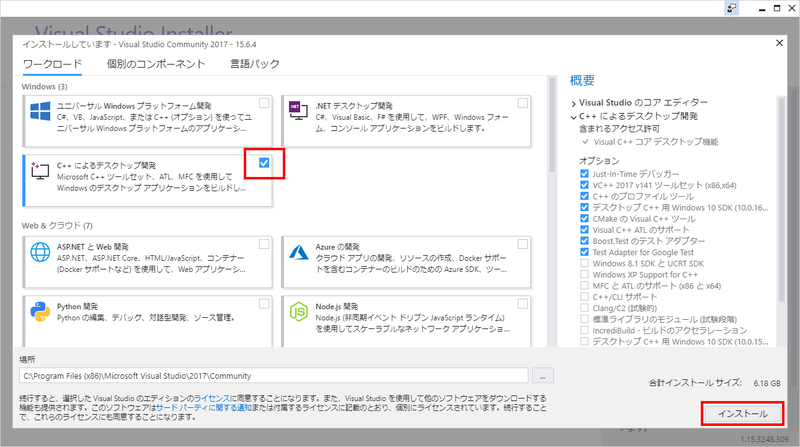Enable .NET desktop development workload checkbox
This screenshot has width=800, height=447.
(x=522, y=103)
